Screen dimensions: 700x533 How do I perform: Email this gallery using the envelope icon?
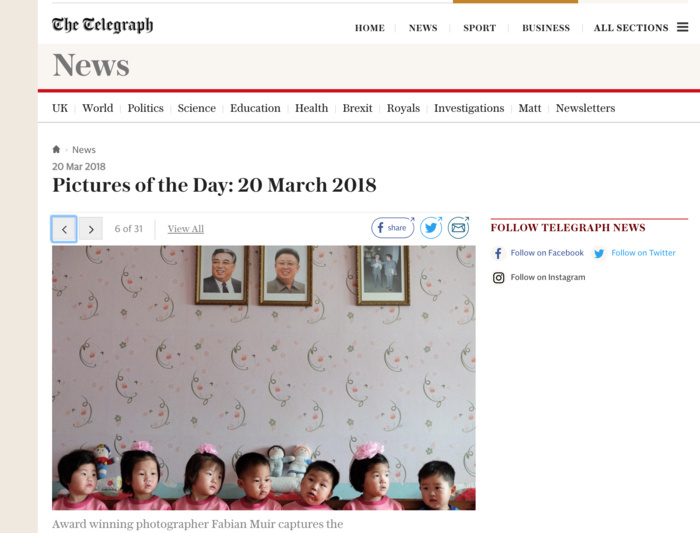(x=458, y=228)
